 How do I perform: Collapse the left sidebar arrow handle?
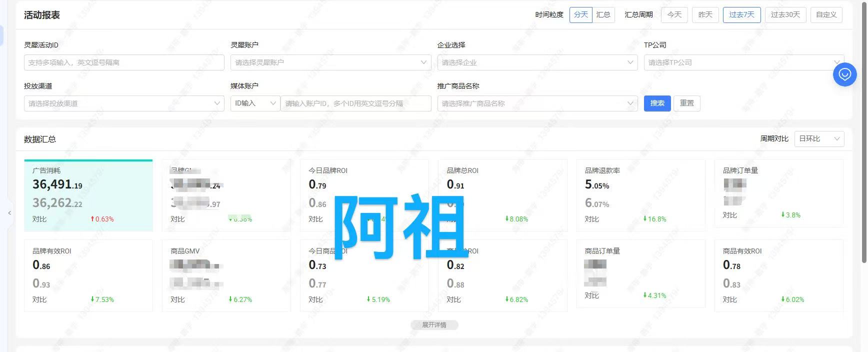tap(9, 213)
